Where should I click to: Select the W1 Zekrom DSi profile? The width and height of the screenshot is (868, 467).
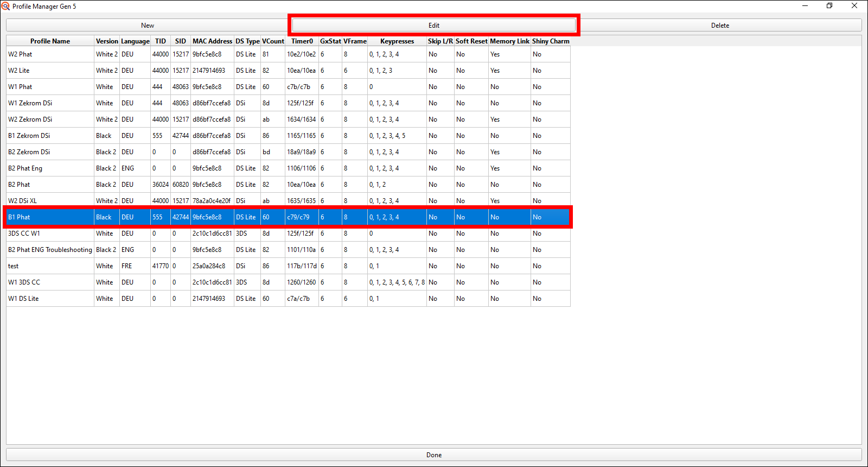pos(30,103)
